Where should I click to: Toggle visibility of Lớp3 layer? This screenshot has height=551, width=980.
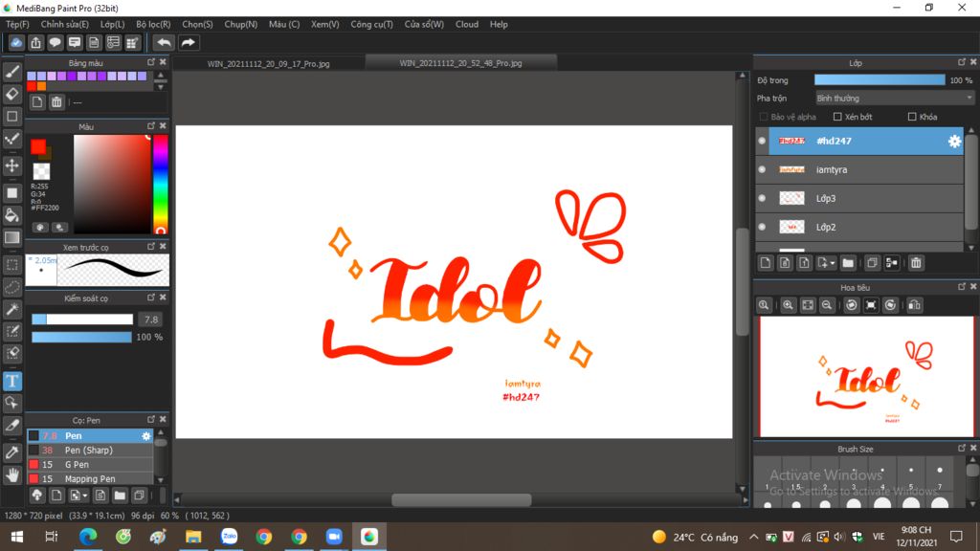pos(762,198)
